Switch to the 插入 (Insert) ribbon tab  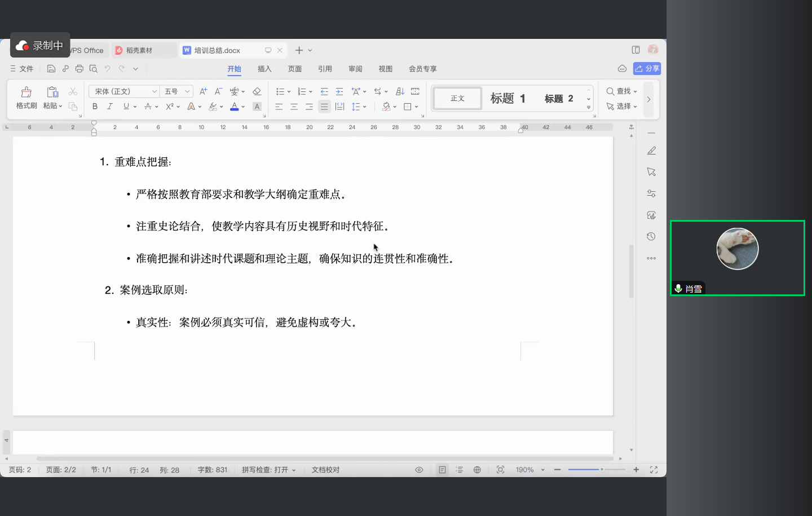pyautogui.click(x=264, y=69)
